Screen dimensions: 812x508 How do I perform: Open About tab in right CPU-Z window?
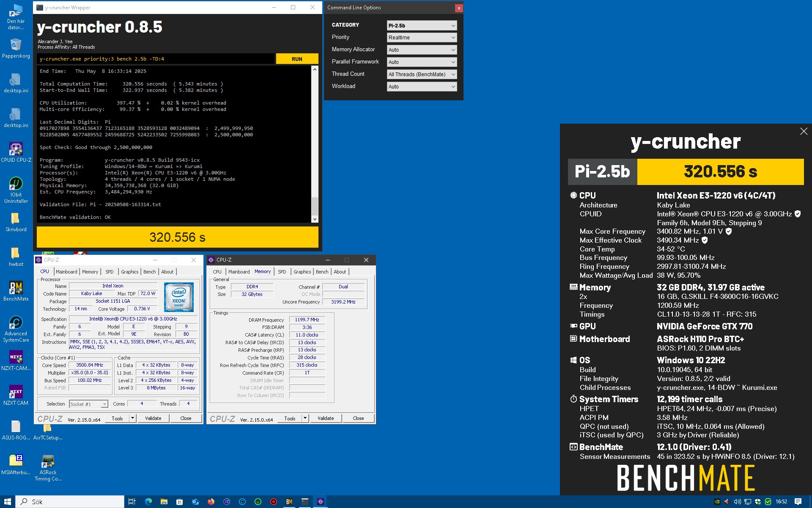pyautogui.click(x=340, y=272)
